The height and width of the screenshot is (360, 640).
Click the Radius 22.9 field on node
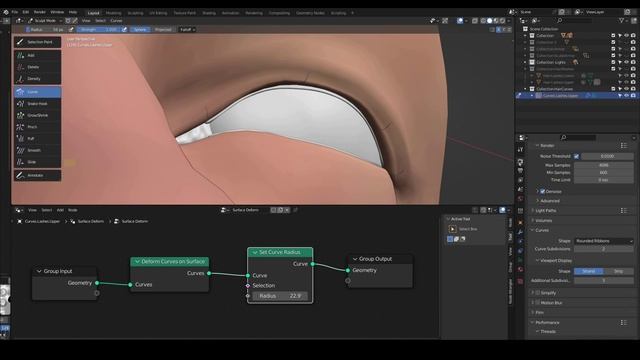click(x=280, y=296)
